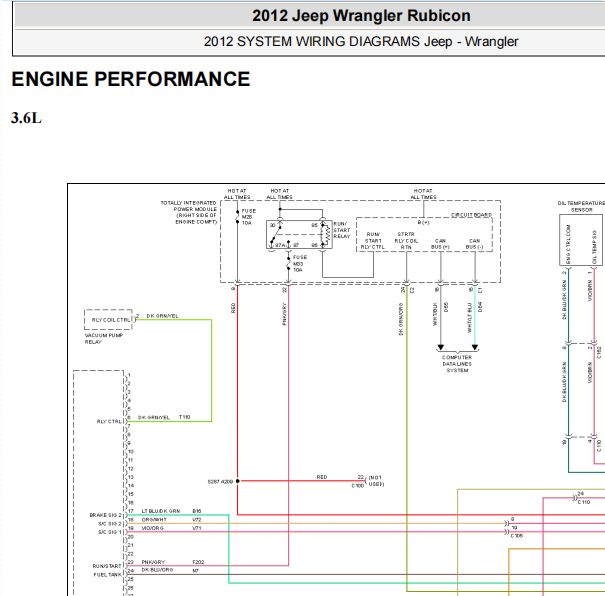Screen dimensions: 605x596
Task: Click the "V72" circuit code
Action: 197,520
